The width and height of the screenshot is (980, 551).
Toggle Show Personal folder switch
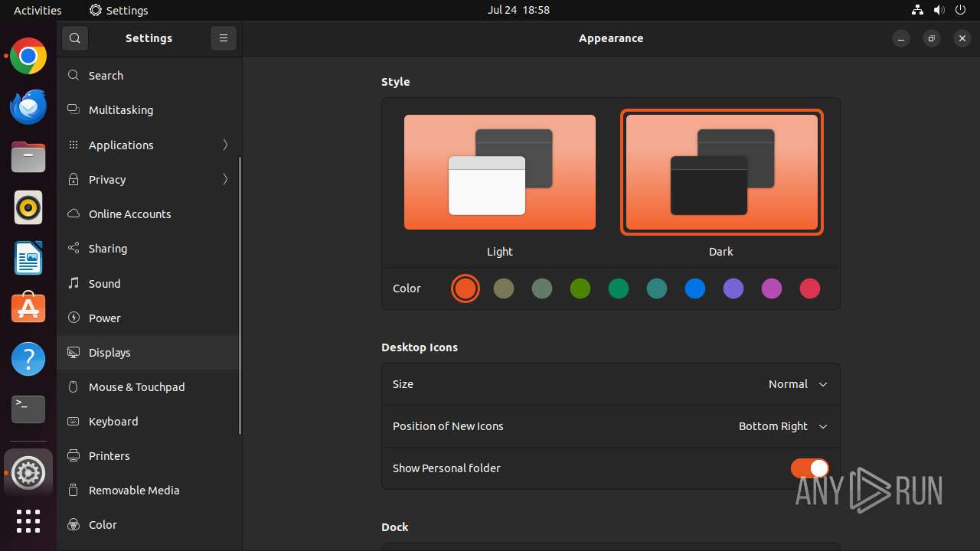809,468
